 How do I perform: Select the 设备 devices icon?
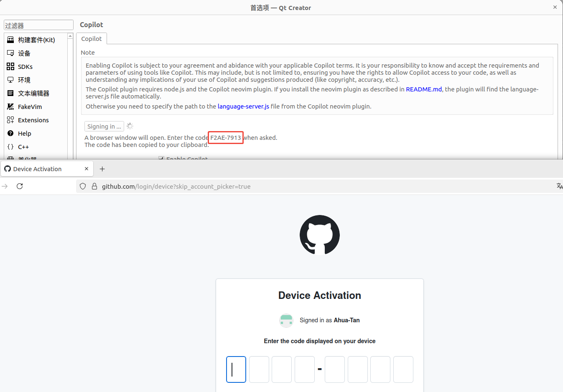10,53
